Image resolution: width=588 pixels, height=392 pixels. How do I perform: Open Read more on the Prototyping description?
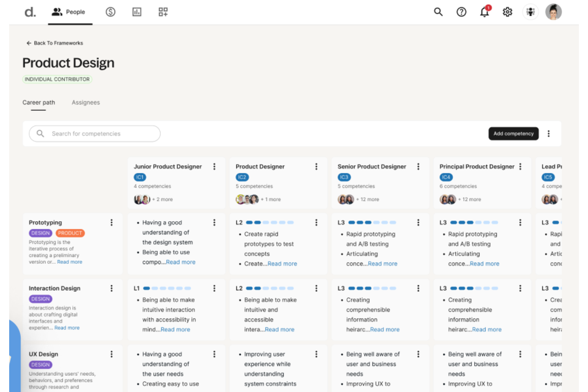coord(70,262)
